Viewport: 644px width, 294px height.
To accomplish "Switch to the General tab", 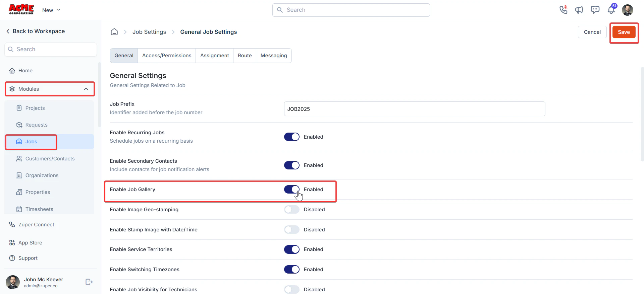I will [x=124, y=56].
